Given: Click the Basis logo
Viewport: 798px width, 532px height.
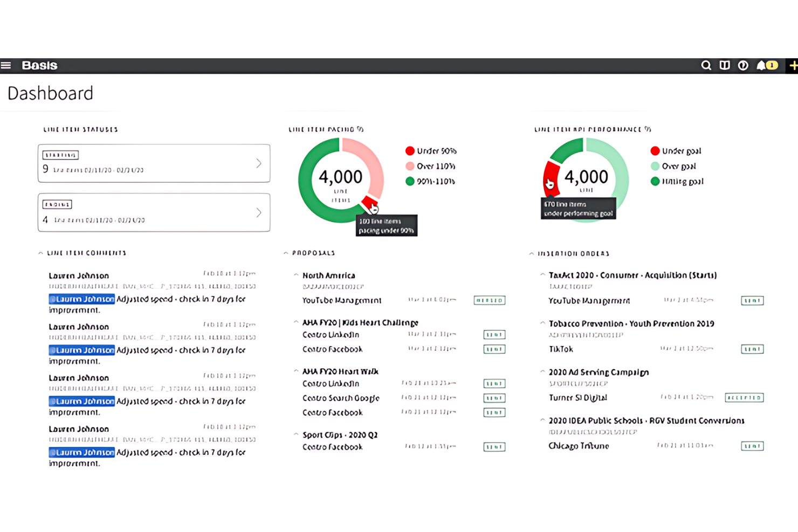Looking at the screenshot, I should [x=39, y=65].
